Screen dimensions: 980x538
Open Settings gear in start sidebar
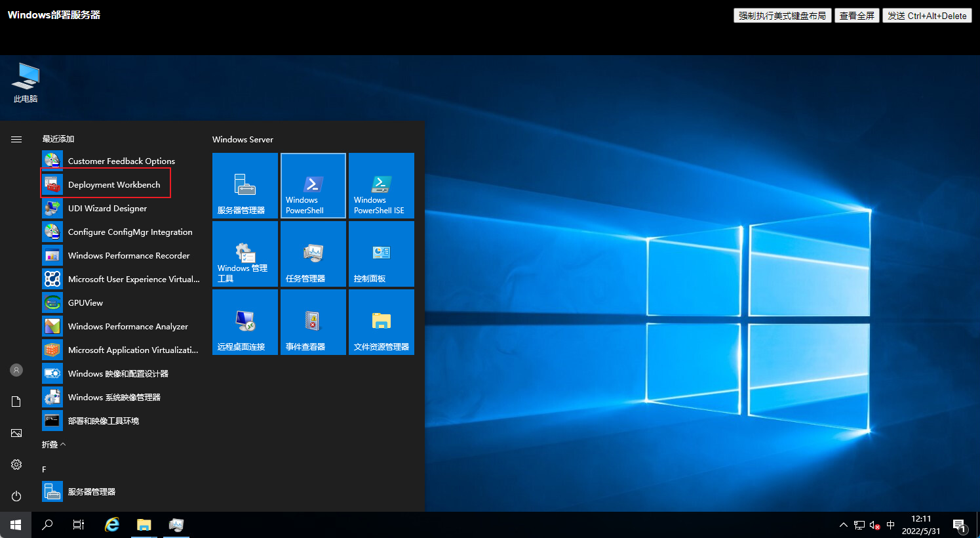[16, 465]
